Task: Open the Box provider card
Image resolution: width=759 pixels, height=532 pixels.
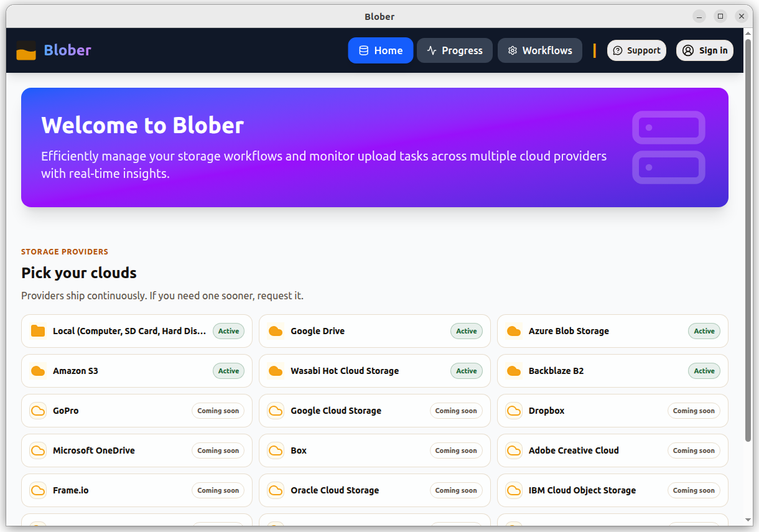Action: pyautogui.click(x=375, y=450)
